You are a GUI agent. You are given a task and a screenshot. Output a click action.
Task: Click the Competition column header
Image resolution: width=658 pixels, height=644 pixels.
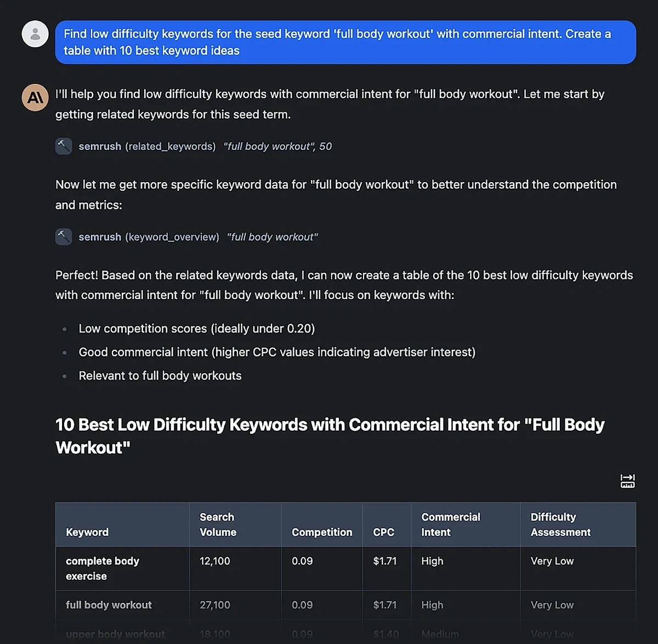[322, 532]
